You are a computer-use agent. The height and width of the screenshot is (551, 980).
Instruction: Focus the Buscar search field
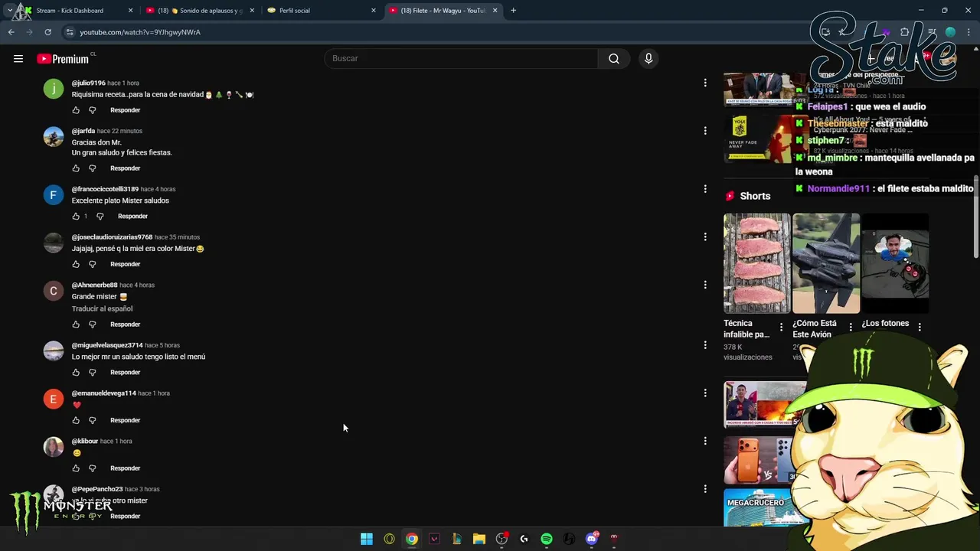click(x=461, y=58)
